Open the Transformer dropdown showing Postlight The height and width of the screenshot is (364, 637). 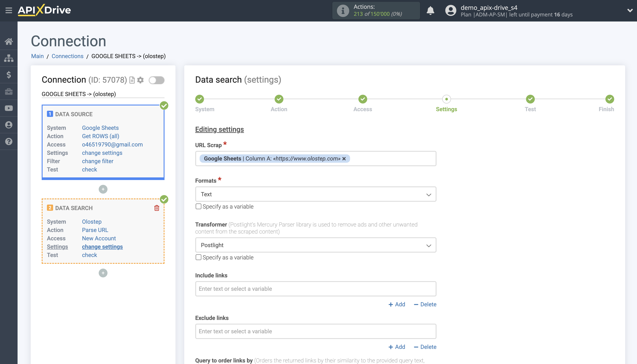pyautogui.click(x=316, y=245)
